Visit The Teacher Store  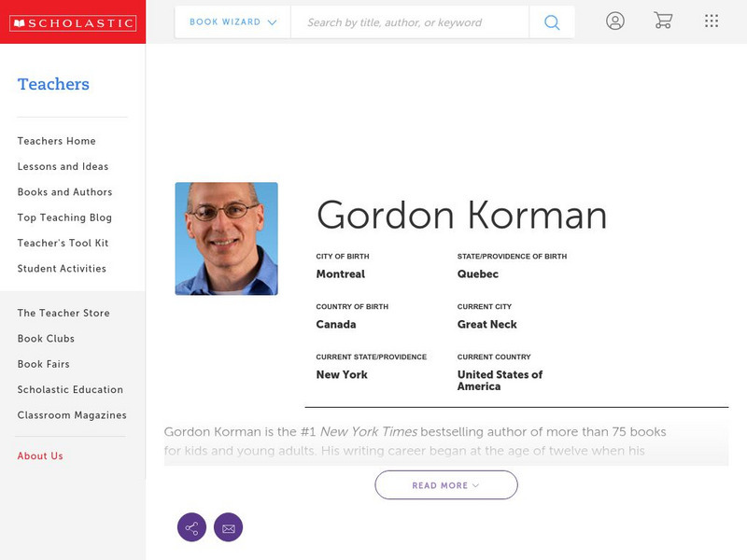(x=63, y=313)
